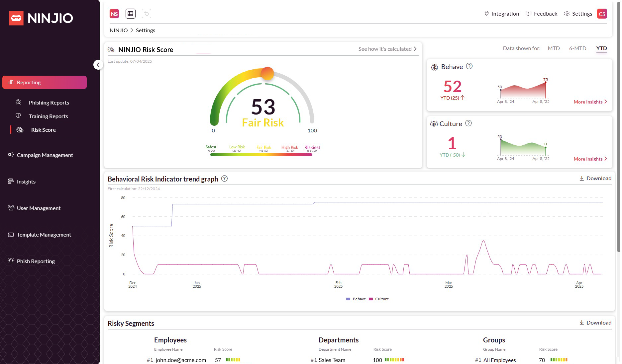Click the Culture people icon
This screenshot has height=364, width=622.
(434, 124)
